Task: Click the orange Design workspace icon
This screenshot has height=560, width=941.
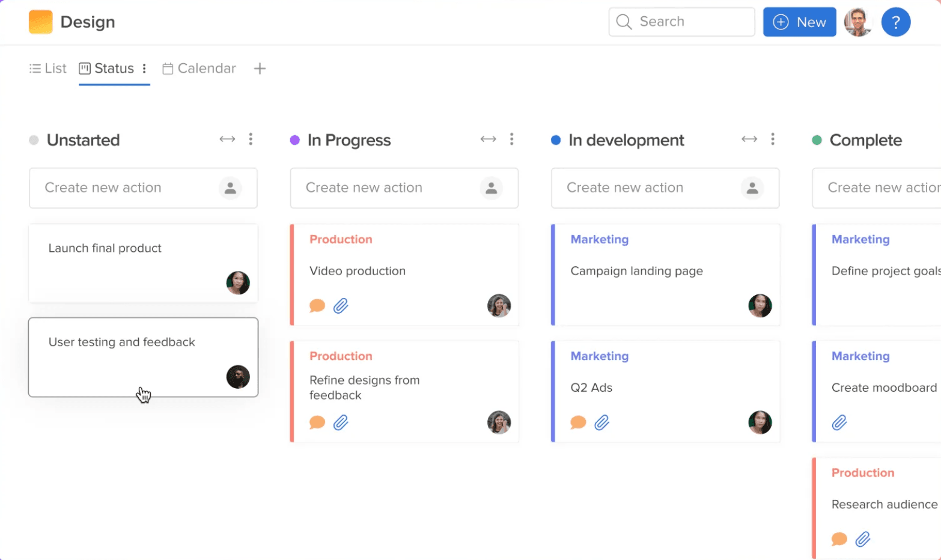Action: click(x=40, y=22)
